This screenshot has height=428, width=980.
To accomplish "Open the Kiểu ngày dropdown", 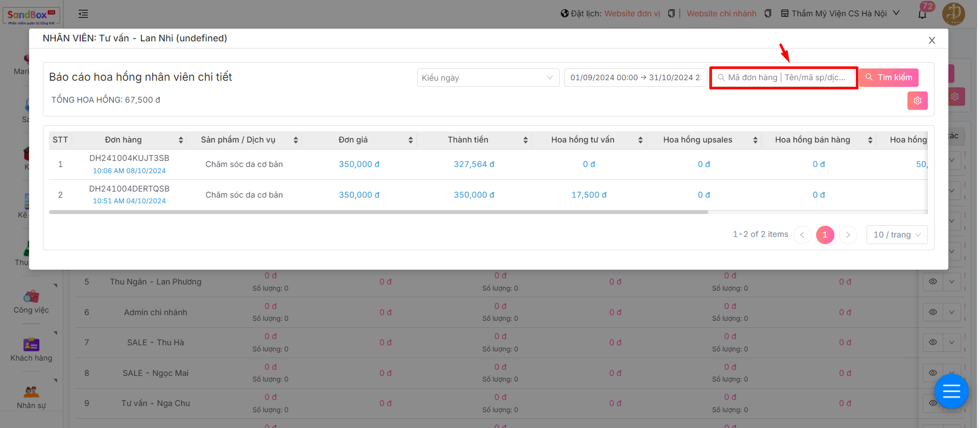I will click(488, 78).
